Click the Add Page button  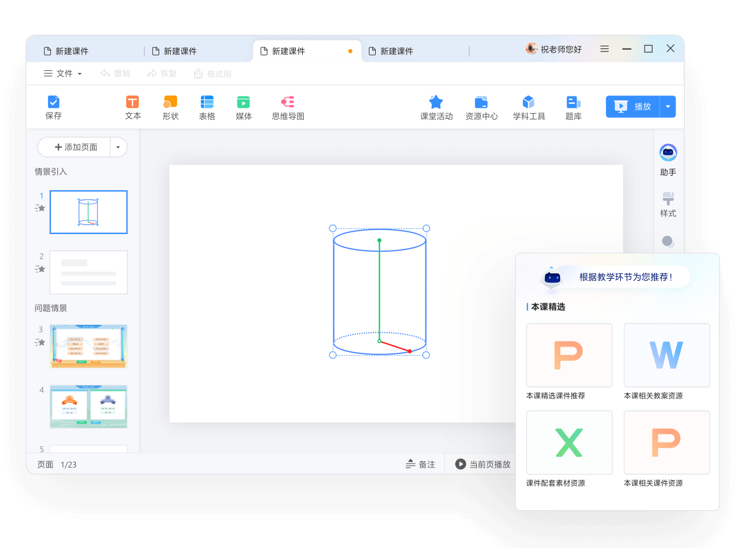(x=75, y=147)
